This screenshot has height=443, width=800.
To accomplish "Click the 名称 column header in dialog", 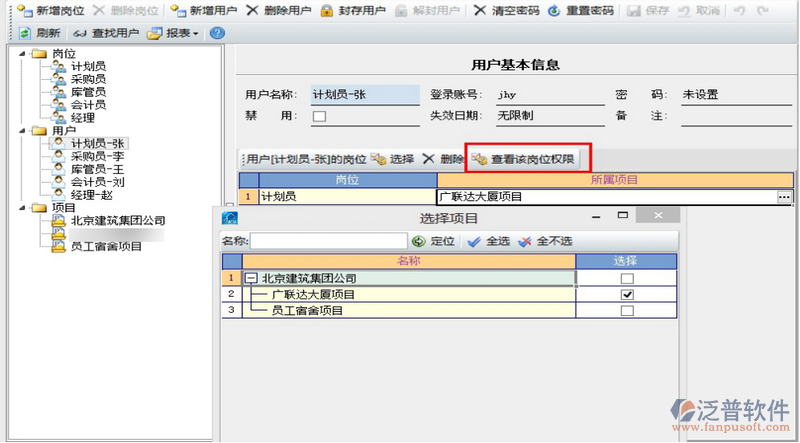I will coord(409,261).
